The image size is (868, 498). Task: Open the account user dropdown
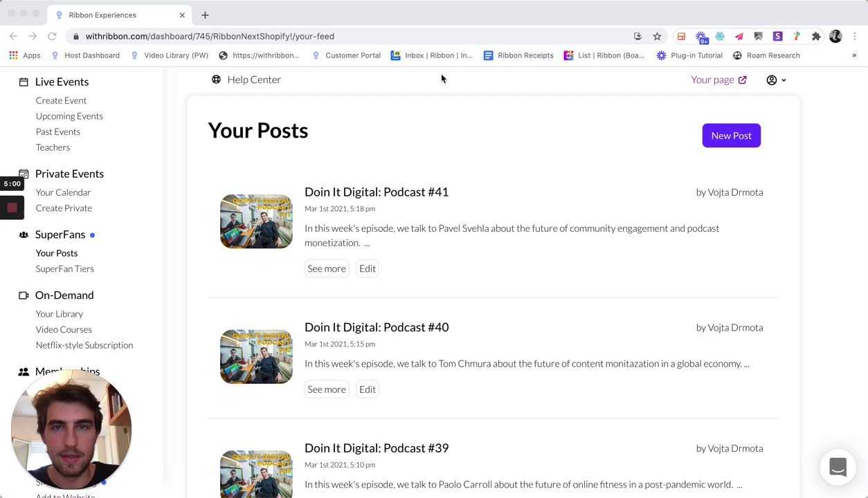(776, 80)
